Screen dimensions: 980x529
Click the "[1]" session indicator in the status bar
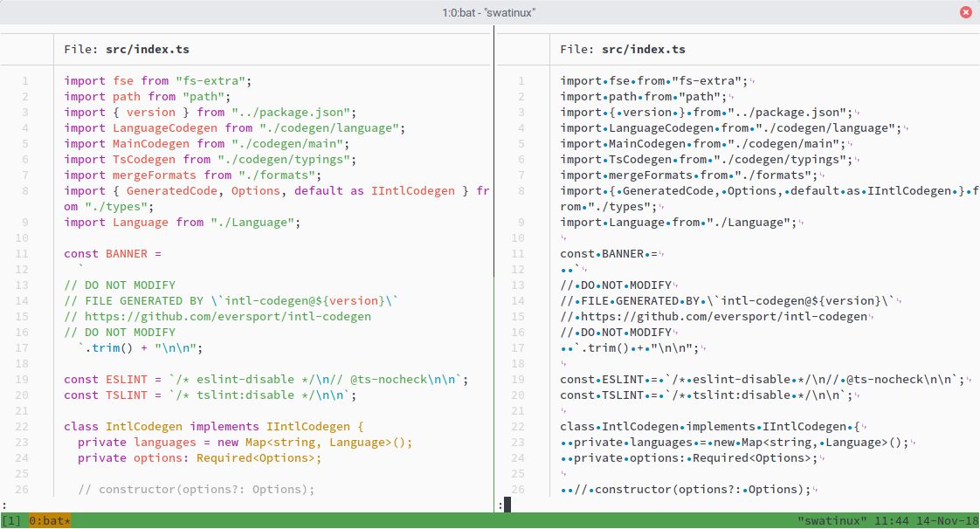pos(11,520)
